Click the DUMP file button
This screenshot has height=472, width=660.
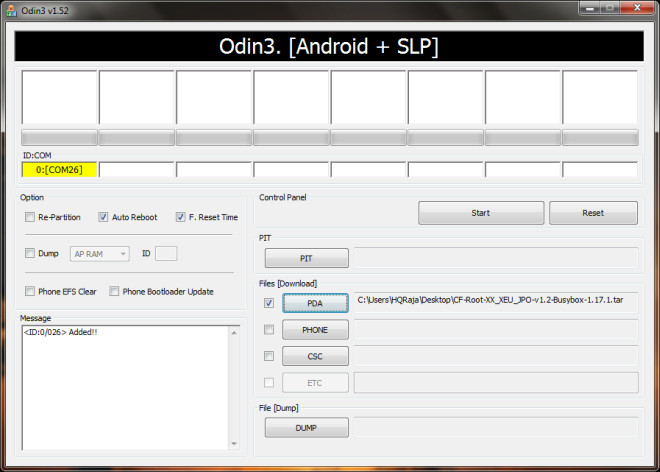click(x=306, y=428)
